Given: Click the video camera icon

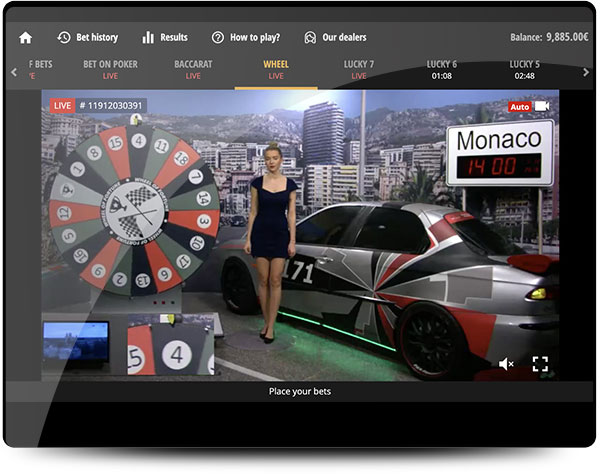Looking at the screenshot, I should (543, 106).
